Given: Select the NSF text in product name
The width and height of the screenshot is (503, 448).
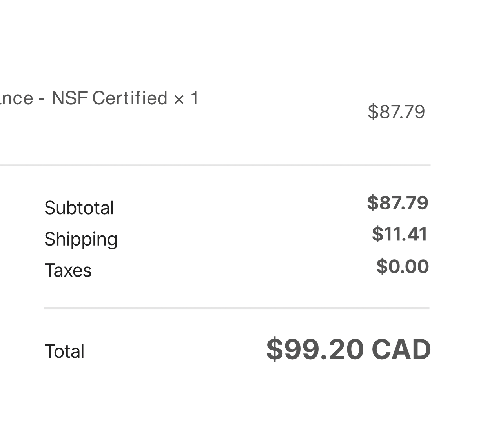Looking at the screenshot, I should click(x=69, y=98).
